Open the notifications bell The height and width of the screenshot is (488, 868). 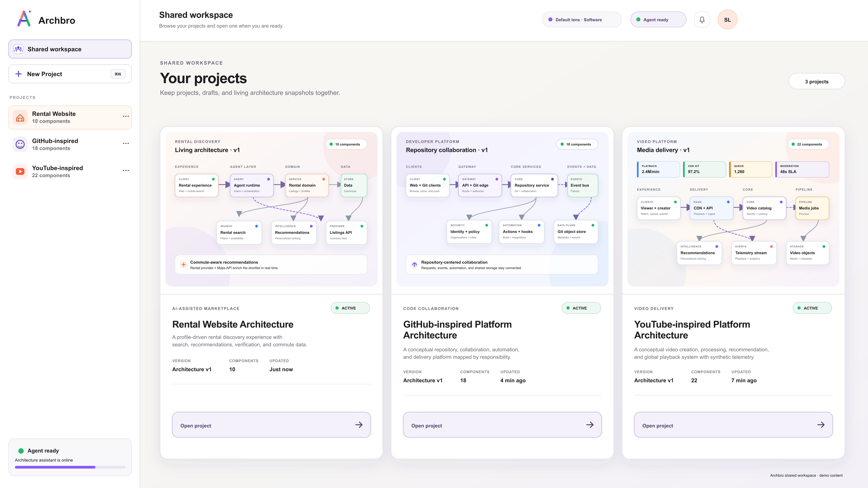pyautogui.click(x=702, y=19)
